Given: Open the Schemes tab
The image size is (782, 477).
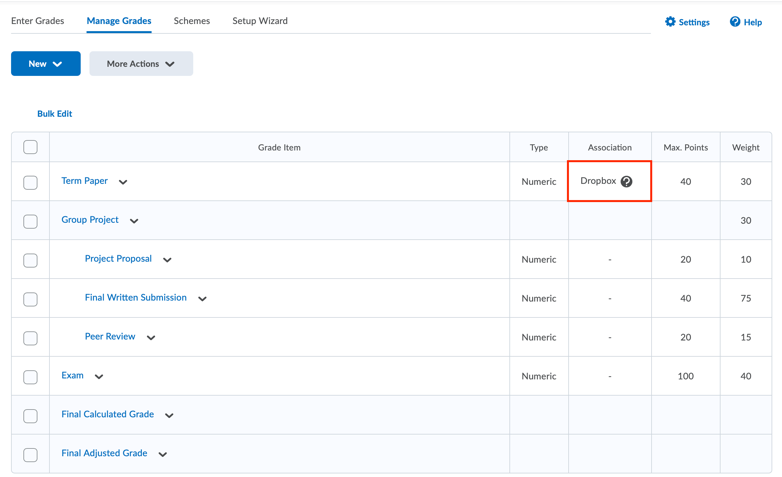Looking at the screenshot, I should (192, 21).
